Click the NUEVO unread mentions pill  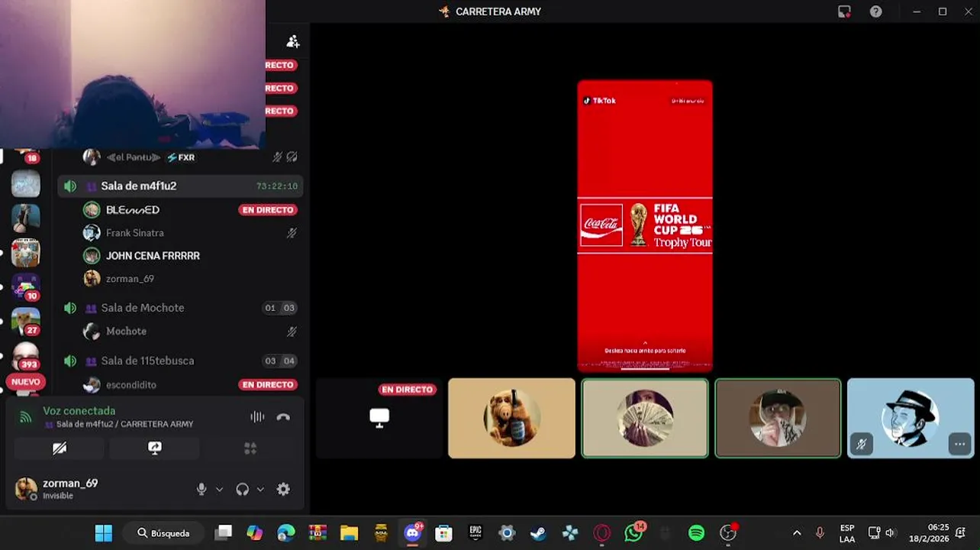(25, 382)
